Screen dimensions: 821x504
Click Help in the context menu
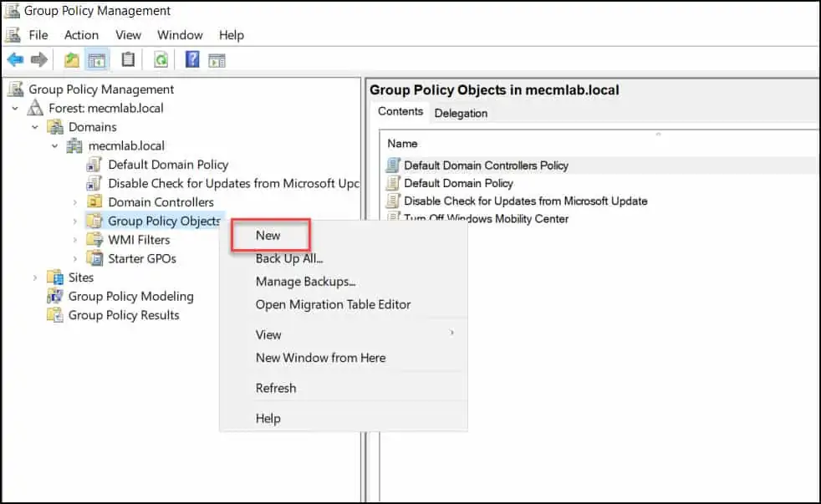[343, 418]
